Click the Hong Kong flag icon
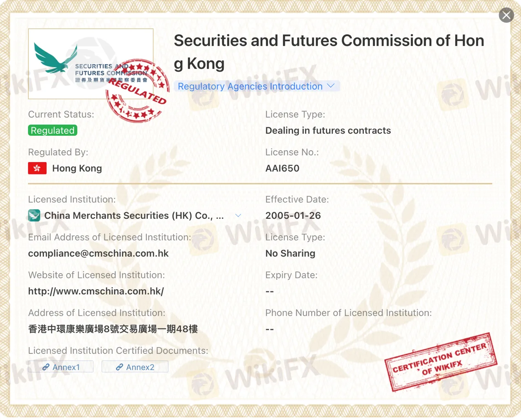 pos(37,168)
